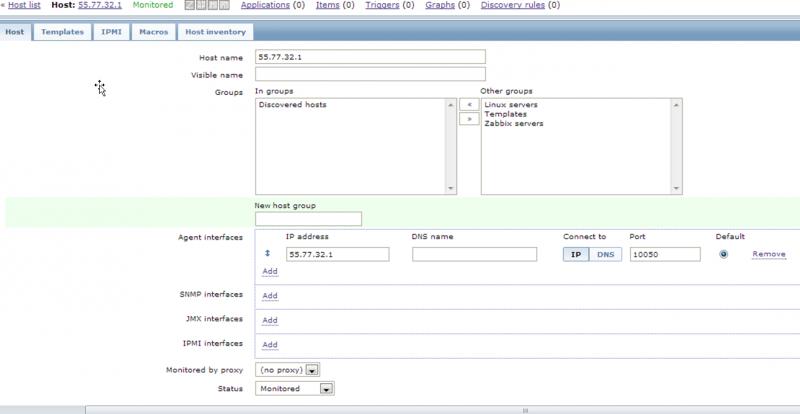Select Linux servers in Other groups
The image size is (800, 414).
pyautogui.click(x=511, y=105)
